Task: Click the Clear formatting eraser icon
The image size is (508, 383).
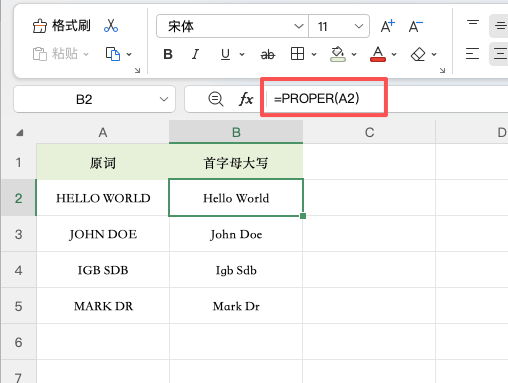Action: point(418,54)
